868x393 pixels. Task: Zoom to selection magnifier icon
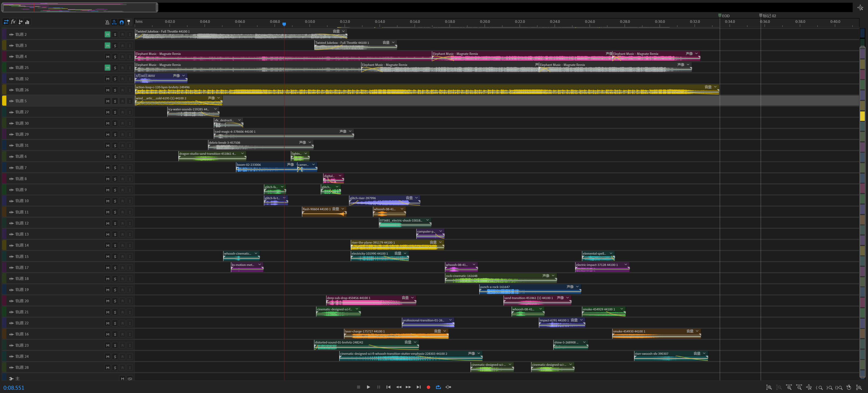(x=839, y=387)
